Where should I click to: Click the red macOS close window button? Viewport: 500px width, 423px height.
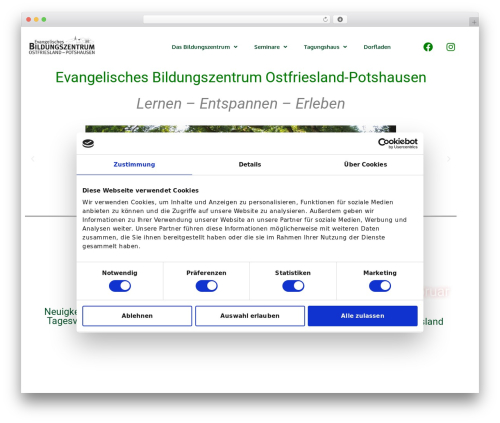(29, 20)
